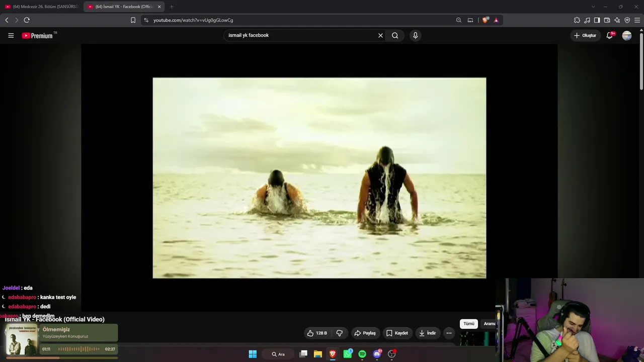Open the Windows Start menu

click(x=253, y=354)
